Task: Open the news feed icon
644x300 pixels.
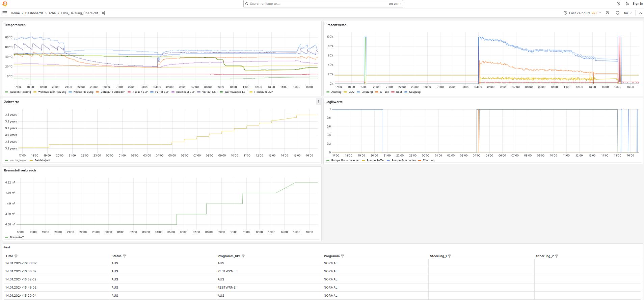Action: (627, 4)
